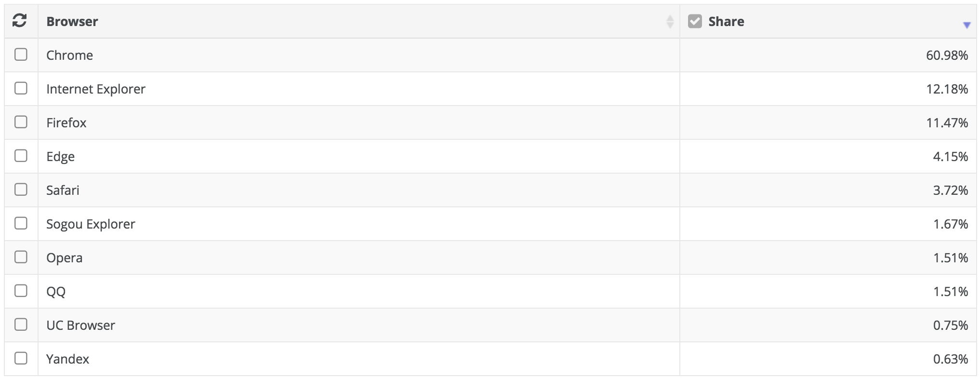Select the Yandex row checkbox
Screen dimensions: 980x379
[21, 358]
